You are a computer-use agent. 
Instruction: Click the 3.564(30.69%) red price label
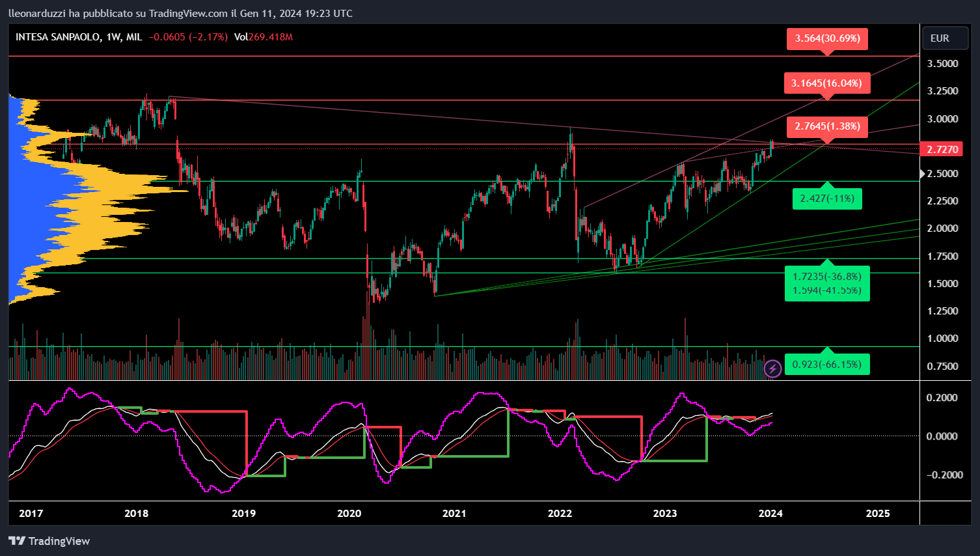point(827,38)
